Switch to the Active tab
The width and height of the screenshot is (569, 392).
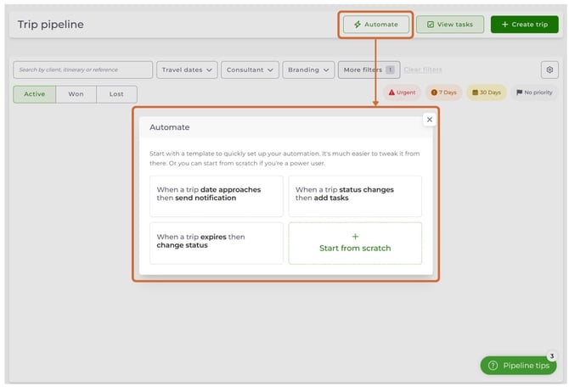click(x=35, y=94)
